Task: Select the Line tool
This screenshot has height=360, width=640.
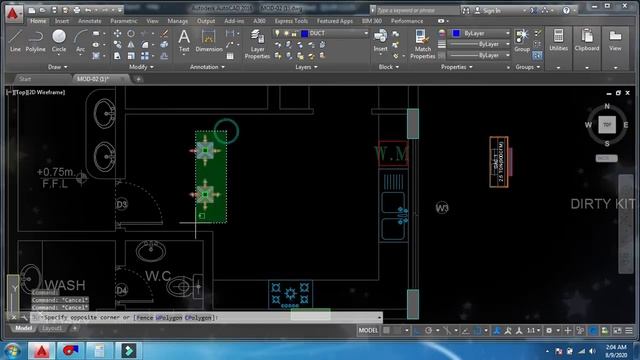Action: click(x=15, y=41)
